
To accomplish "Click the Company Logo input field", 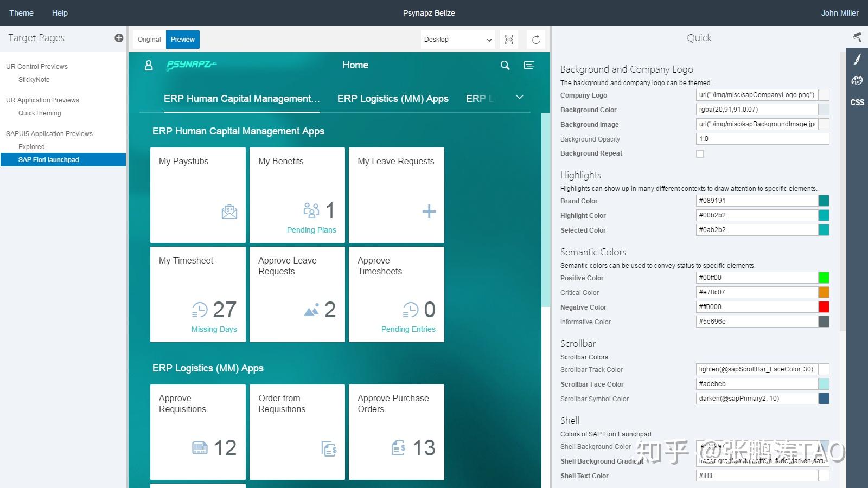I will (x=757, y=95).
